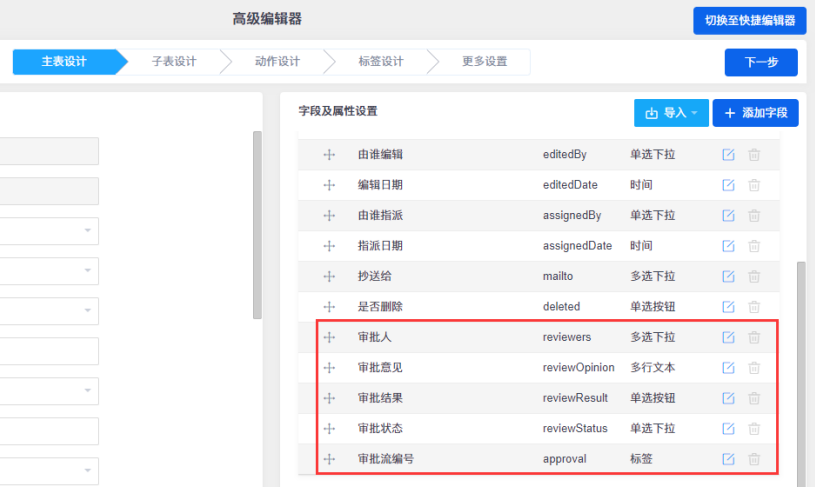Go to the 主表设计 step
Image resolution: width=815 pixels, height=487 pixels.
[64, 62]
